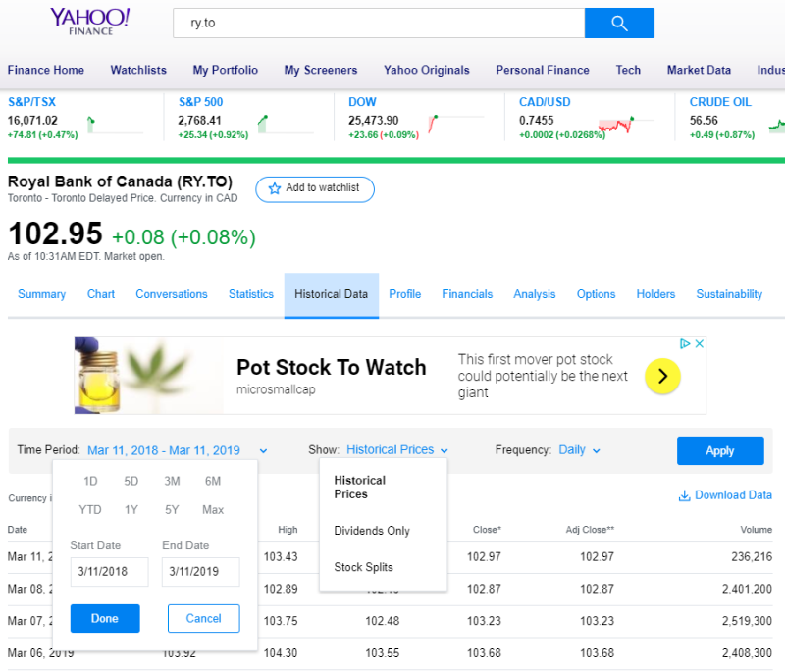Screen dimensions: 785x672
Task: Click the Start Date input field
Action: coord(109,572)
